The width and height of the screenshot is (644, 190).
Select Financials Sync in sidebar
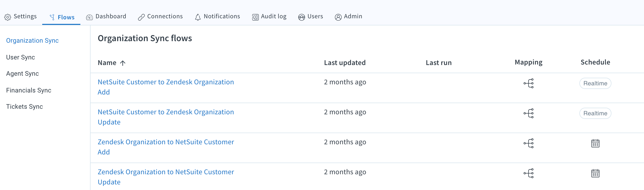[28, 90]
